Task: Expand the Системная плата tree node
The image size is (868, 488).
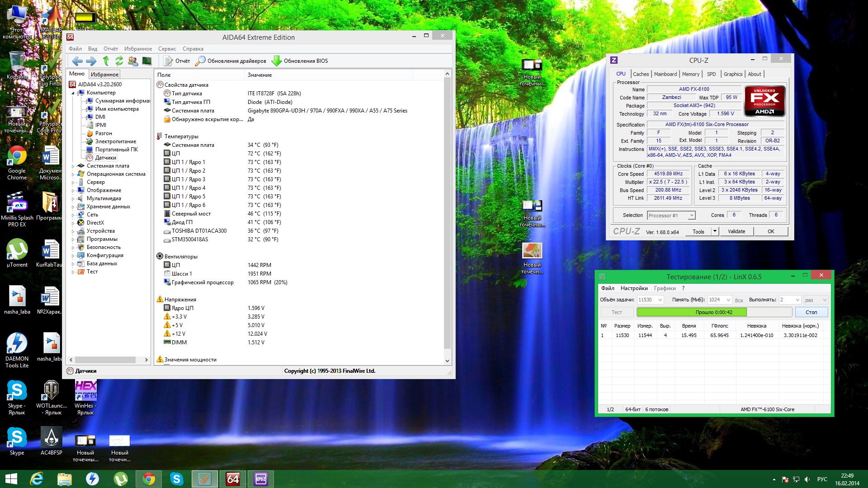Action: pos(73,166)
